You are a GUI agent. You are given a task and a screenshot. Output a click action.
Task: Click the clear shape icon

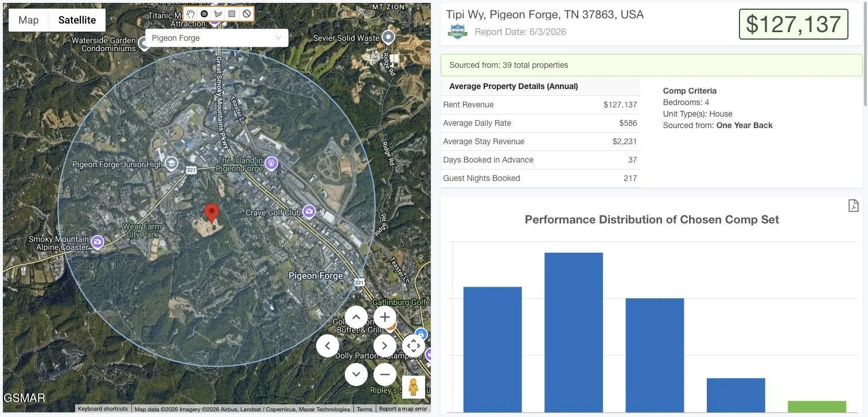coord(247,14)
